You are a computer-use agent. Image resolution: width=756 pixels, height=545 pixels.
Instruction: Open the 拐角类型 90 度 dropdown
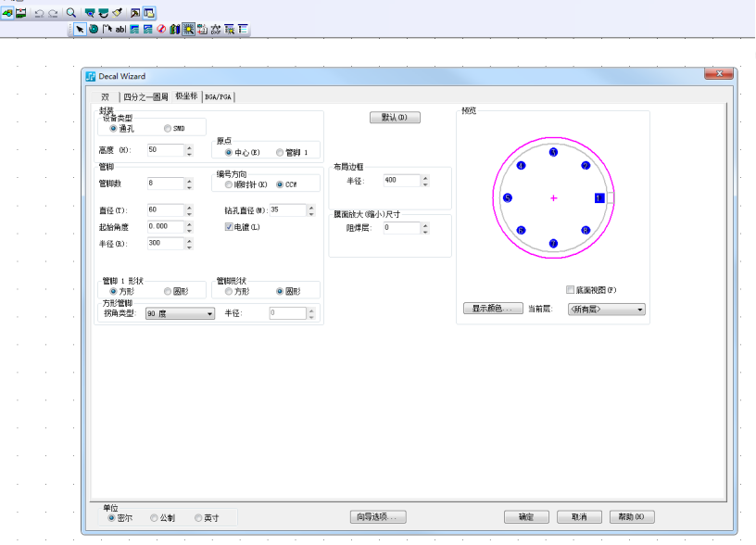(x=180, y=313)
